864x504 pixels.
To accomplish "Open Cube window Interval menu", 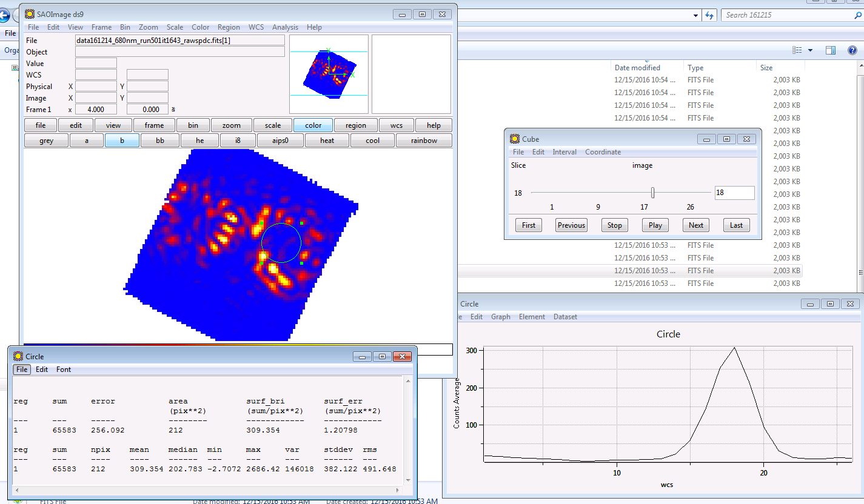I will coord(564,152).
